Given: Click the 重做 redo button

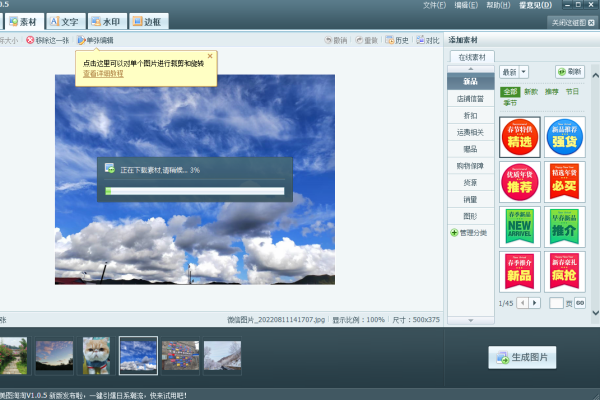Looking at the screenshot, I should (367, 40).
